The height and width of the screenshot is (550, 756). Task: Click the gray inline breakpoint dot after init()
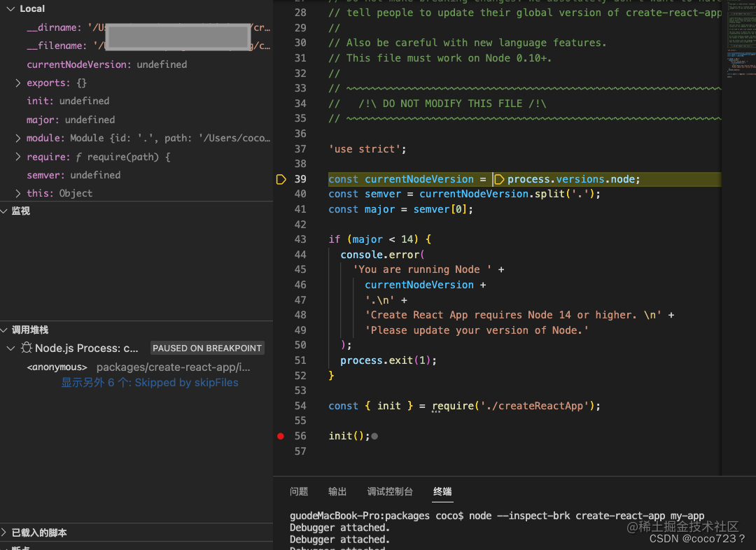(x=374, y=436)
